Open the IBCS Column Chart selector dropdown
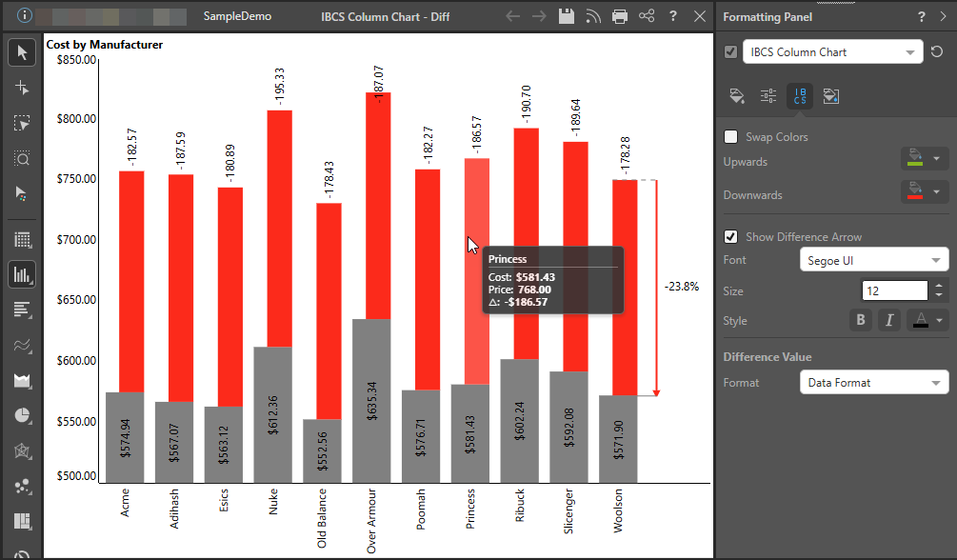Image resolution: width=957 pixels, height=560 pixels. tap(832, 52)
